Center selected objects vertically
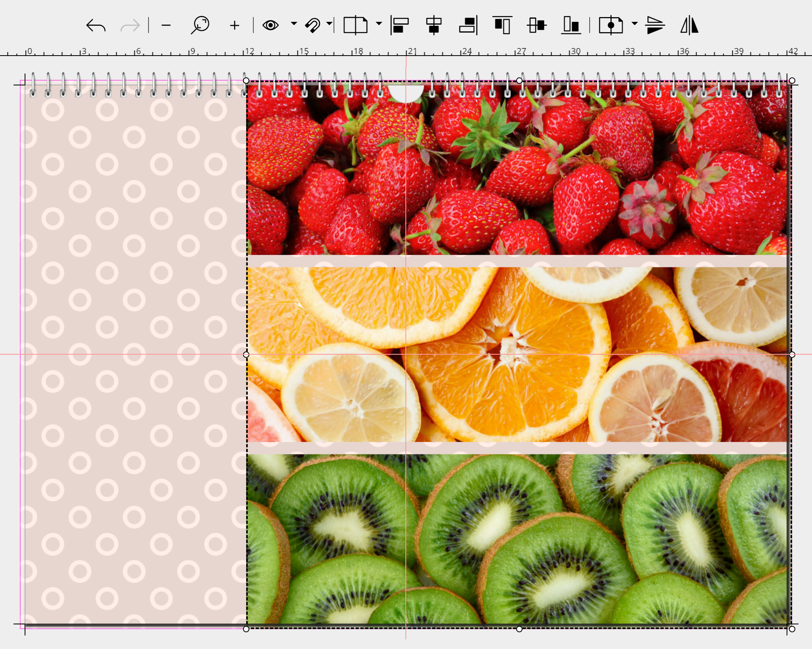812x649 pixels. tap(537, 25)
